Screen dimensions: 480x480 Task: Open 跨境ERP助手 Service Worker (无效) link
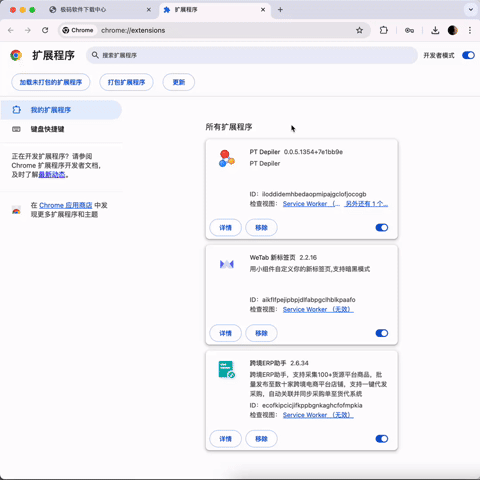318,415
